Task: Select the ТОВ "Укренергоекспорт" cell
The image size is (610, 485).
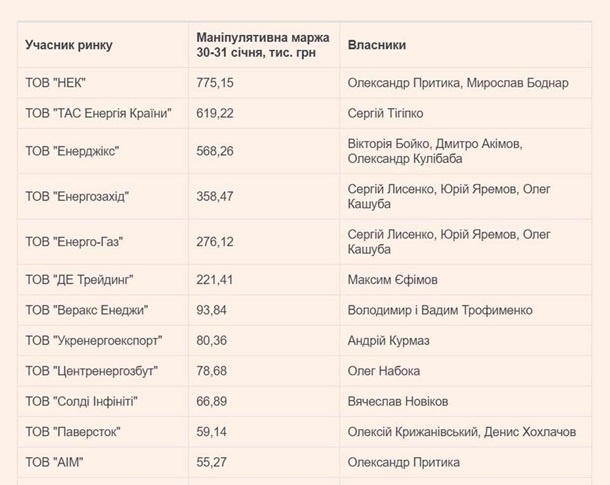Action: [x=93, y=341]
